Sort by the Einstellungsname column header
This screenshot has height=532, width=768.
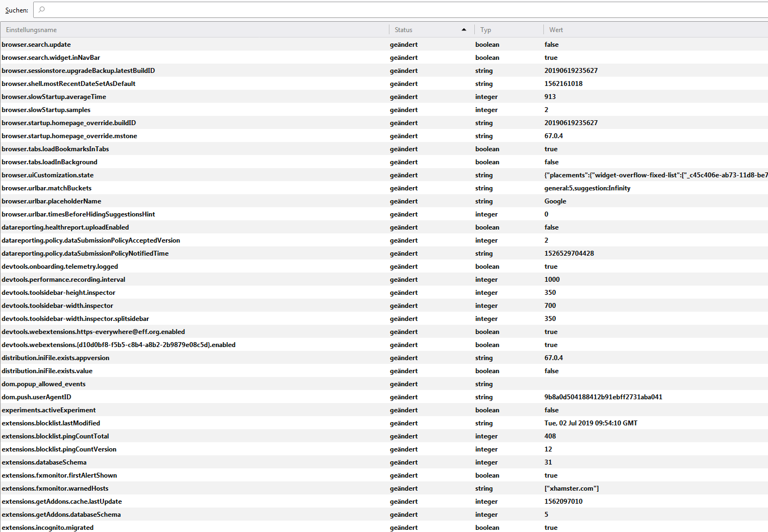(32, 30)
